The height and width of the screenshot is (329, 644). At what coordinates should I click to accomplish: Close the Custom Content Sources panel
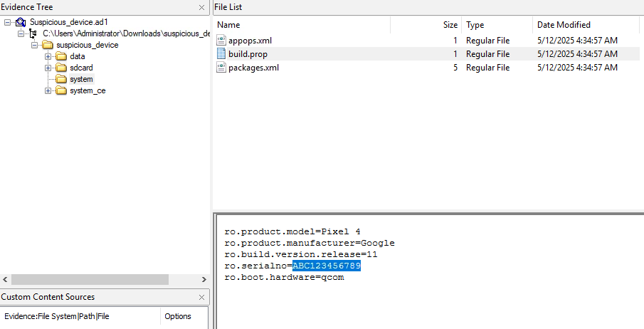[201, 297]
